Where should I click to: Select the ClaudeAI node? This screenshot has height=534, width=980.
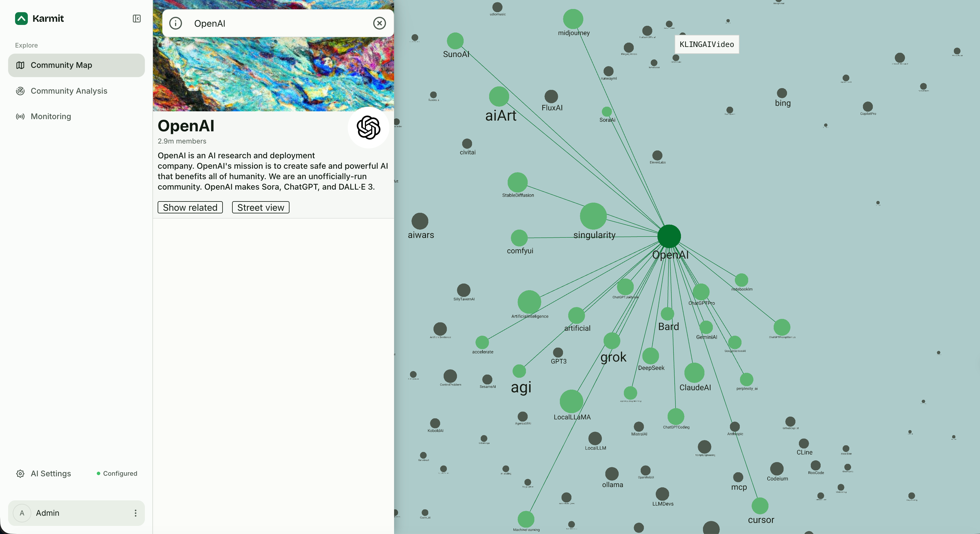(x=694, y=373)
